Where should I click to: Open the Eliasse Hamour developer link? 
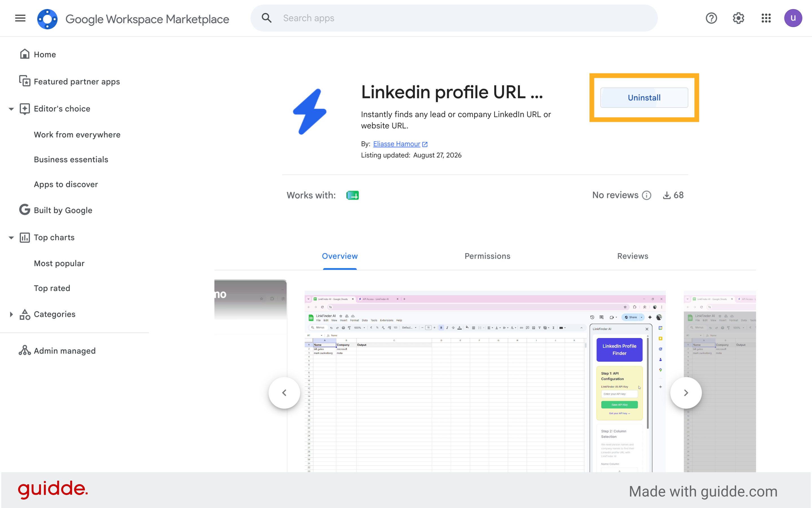point(397,144)
